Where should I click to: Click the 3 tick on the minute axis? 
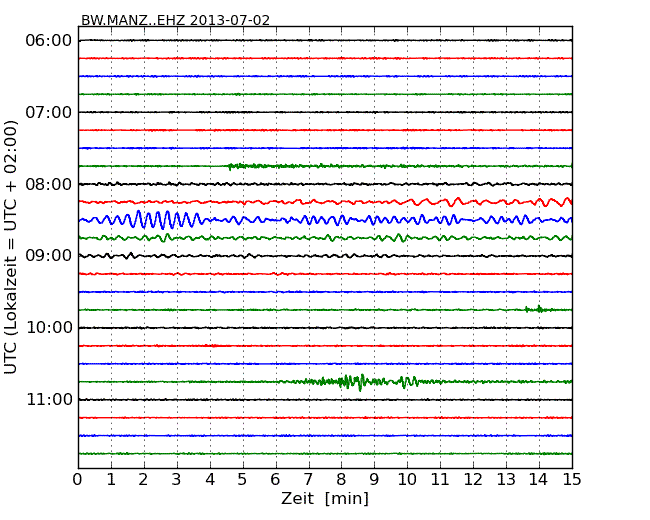[x=177, y=479]
